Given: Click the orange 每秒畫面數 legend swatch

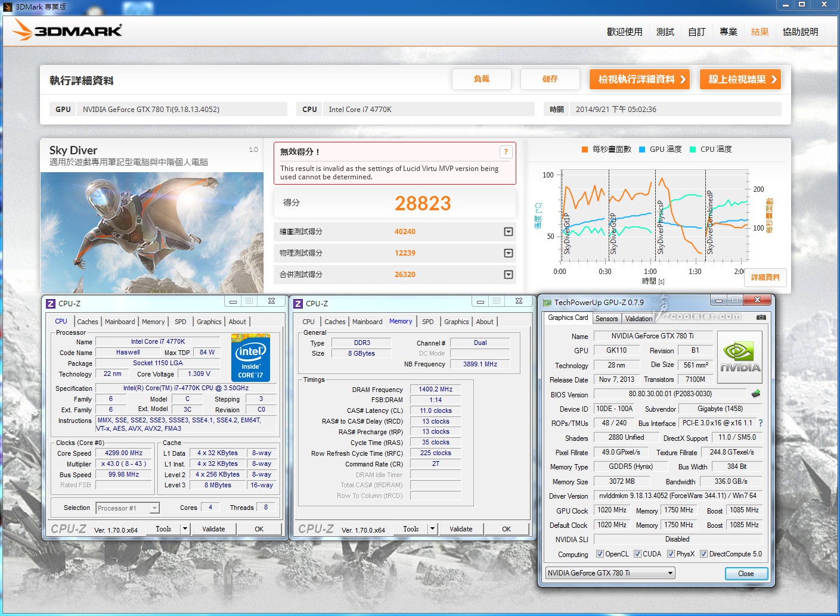Looking at the screenshot, I should [585, 150].
